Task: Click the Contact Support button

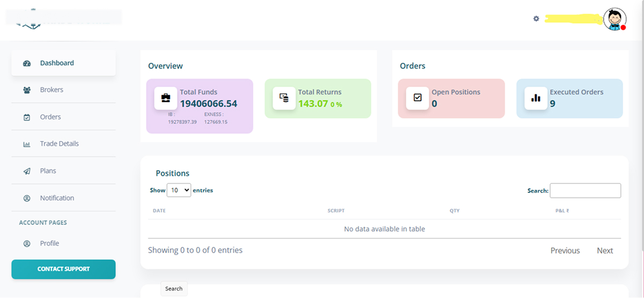Action: 63,269
